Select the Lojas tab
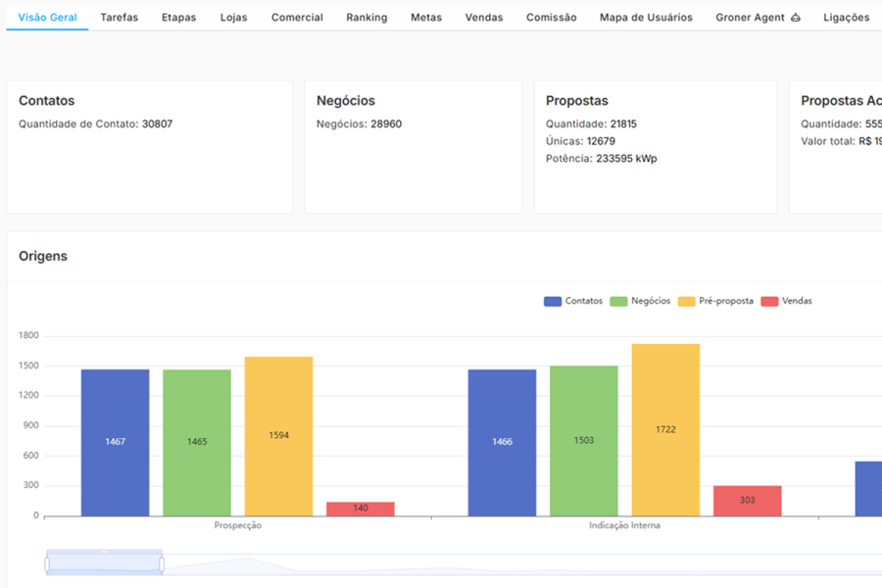Image resolution: width=882 pixels, height=588 pixels. pyautogui.click(x=233, y=17)
